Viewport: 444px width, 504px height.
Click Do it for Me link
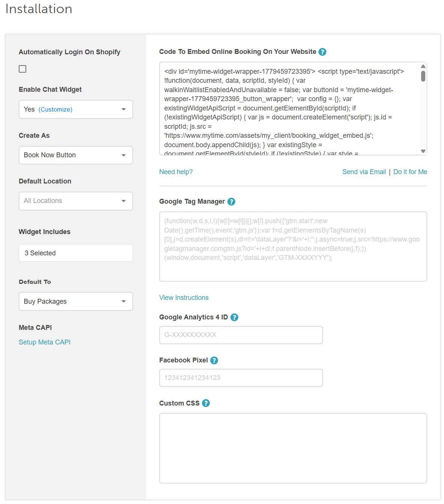tap(410, 172)
